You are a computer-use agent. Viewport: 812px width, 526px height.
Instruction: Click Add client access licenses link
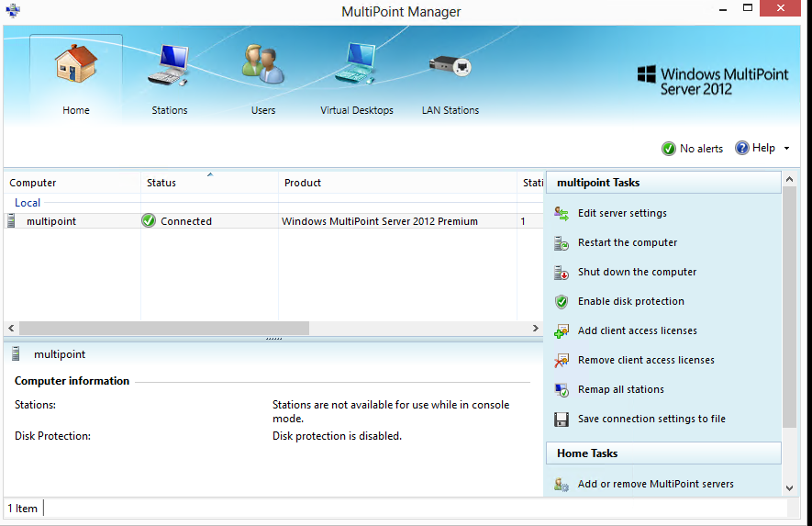638,330
